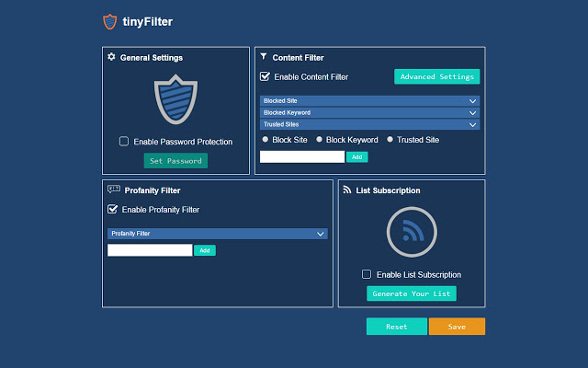Click the large shield icon in General Settings
This screenshot has width=588, height=368.
tap(175, 99)
